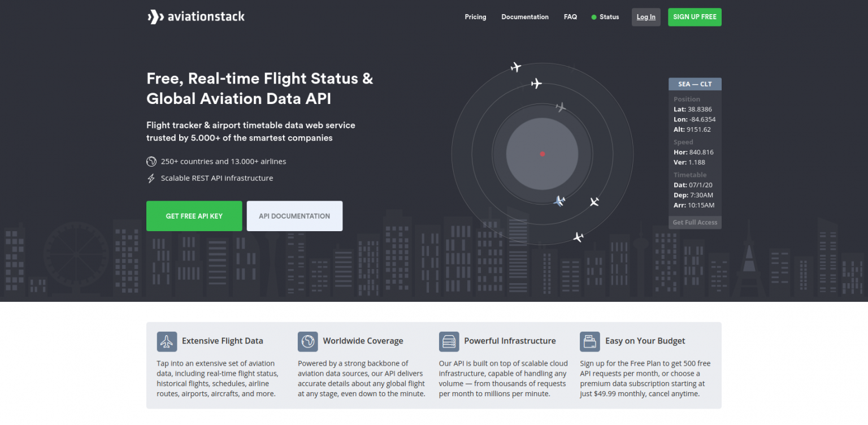Click the blue airplane on the radar

pos(559,201)
